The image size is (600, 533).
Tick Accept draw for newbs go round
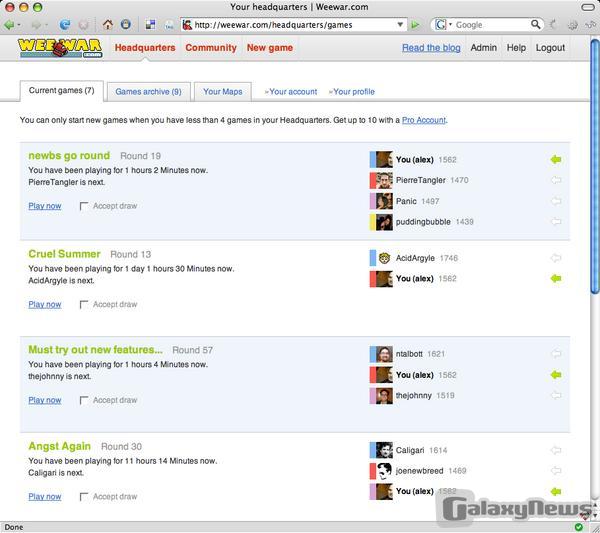pyautogui.click(x=84, y=206)
